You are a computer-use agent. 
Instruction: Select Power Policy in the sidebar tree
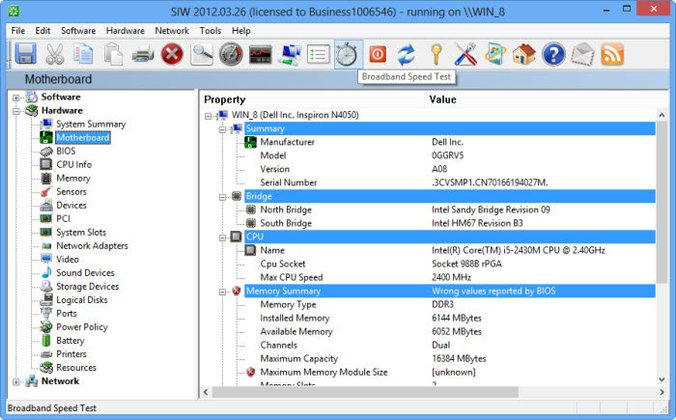(82, 327)
